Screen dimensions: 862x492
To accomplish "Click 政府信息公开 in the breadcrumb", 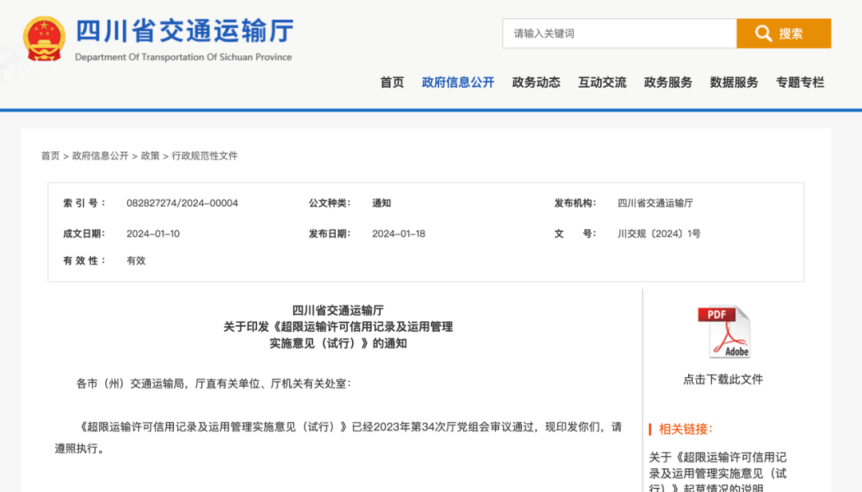I will (x=100, y=156).
